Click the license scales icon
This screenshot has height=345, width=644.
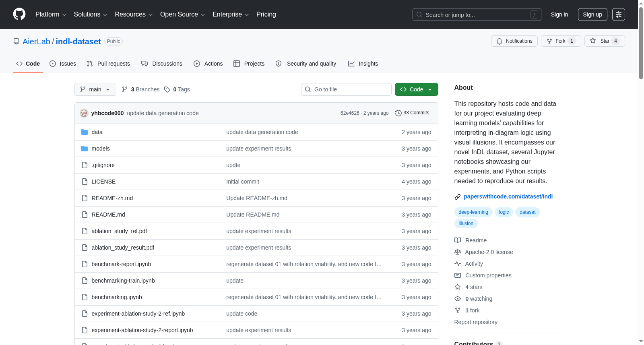[458, 252]
